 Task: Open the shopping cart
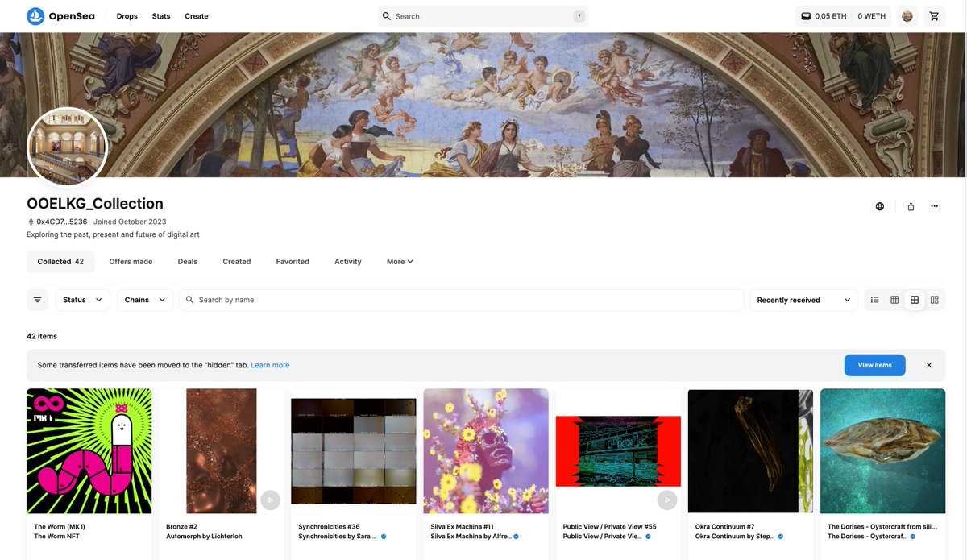click(x=934, y=16)
